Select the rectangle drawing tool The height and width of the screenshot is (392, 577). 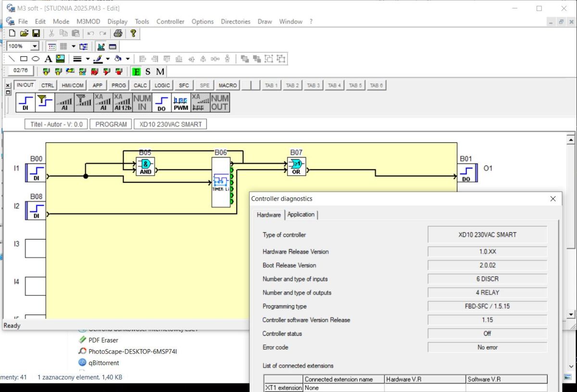coord(24,59)
